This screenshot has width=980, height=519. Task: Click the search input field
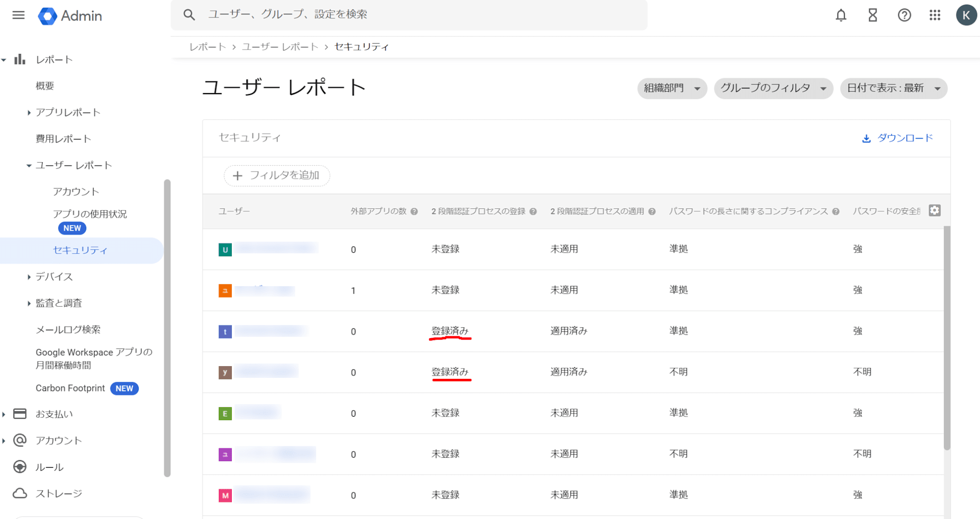click(x=409, y=15)
